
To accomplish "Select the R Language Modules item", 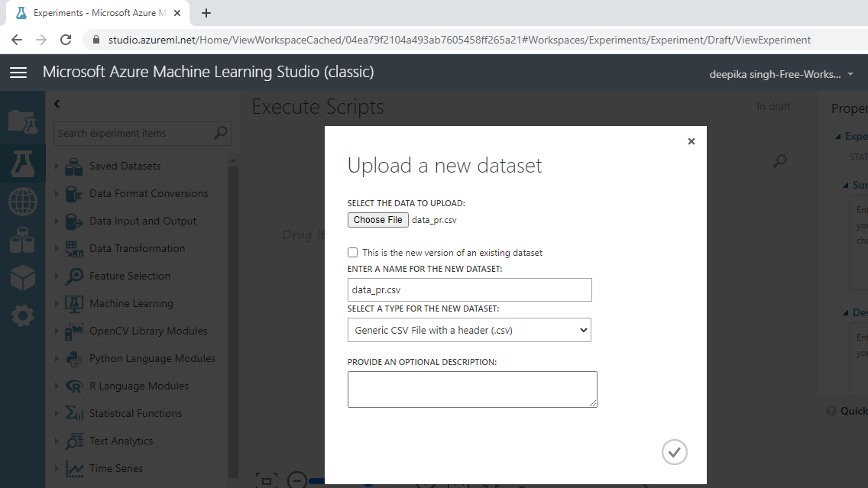I will tap(139, 386).
